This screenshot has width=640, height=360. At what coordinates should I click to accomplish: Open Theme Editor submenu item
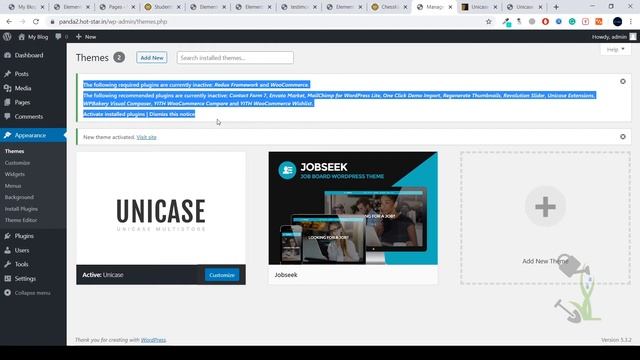click(x=21, y=220)
